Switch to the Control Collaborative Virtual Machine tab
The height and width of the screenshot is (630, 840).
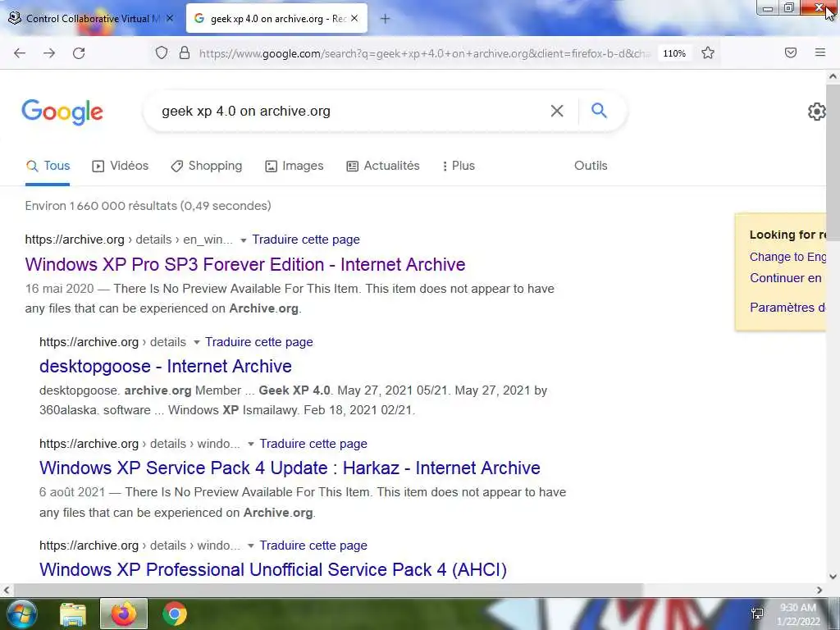click(x=92, y=18)
